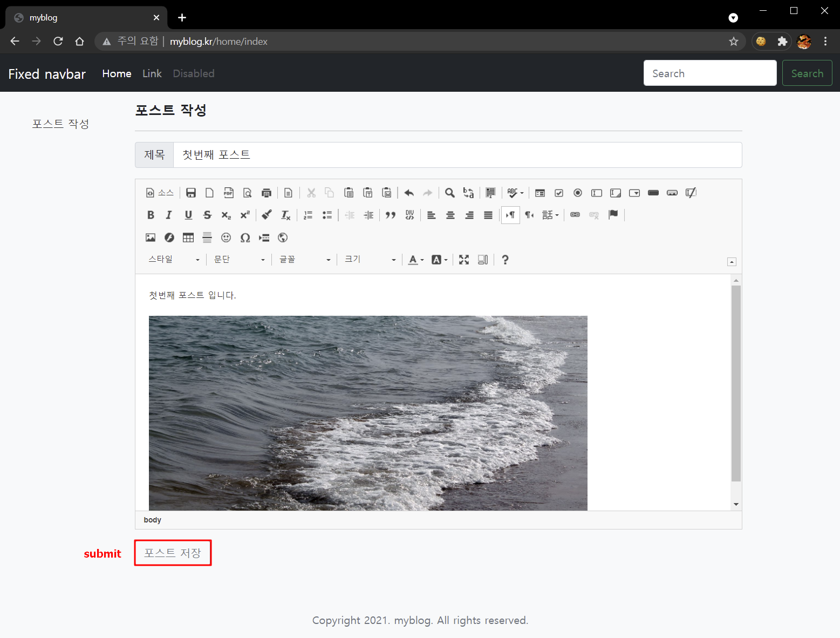This screenshot has width=840, height=638.
Task: Open the 스타일 styles dropdown
Action: (174, 260)
